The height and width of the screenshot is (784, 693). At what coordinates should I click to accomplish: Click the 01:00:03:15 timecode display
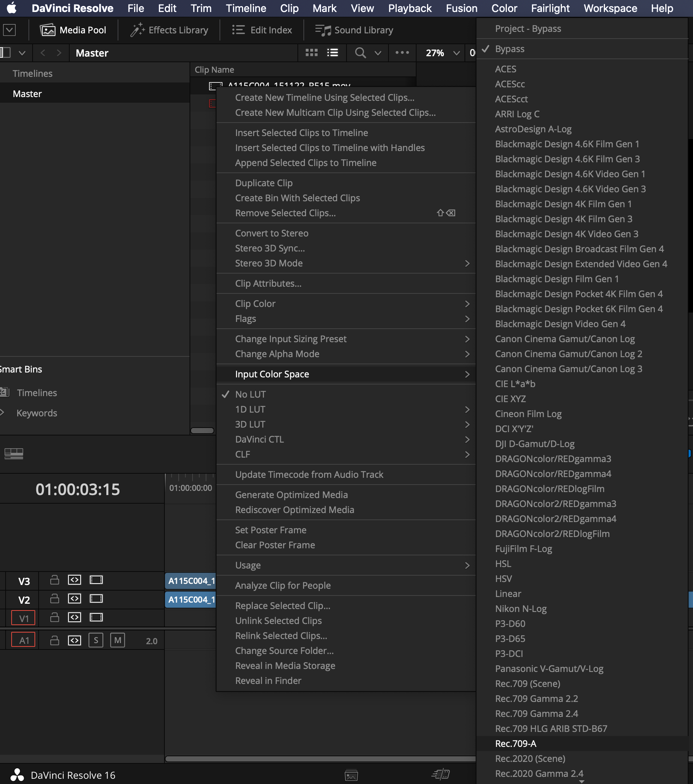pyautogui.click(x=78, y=489)
